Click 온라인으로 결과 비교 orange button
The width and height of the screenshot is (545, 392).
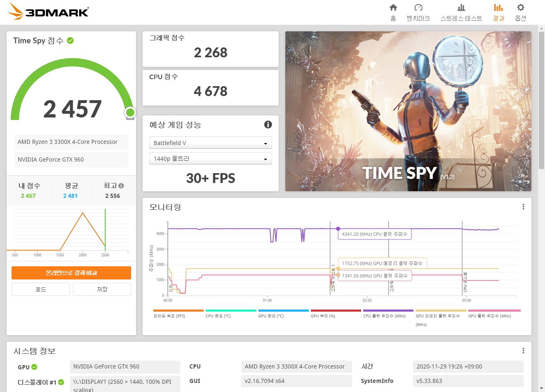click(71, 273)
